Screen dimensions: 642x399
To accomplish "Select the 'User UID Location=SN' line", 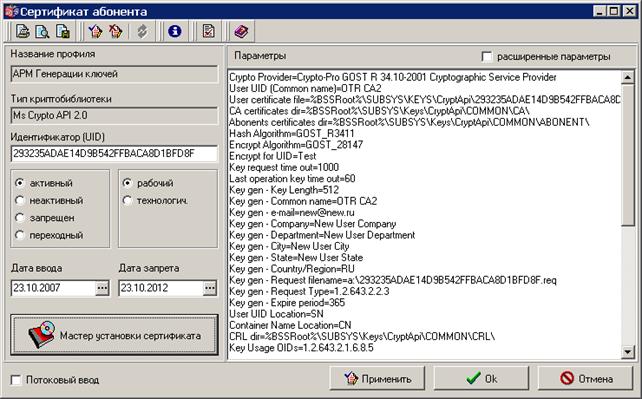I will tap(276, 314).
